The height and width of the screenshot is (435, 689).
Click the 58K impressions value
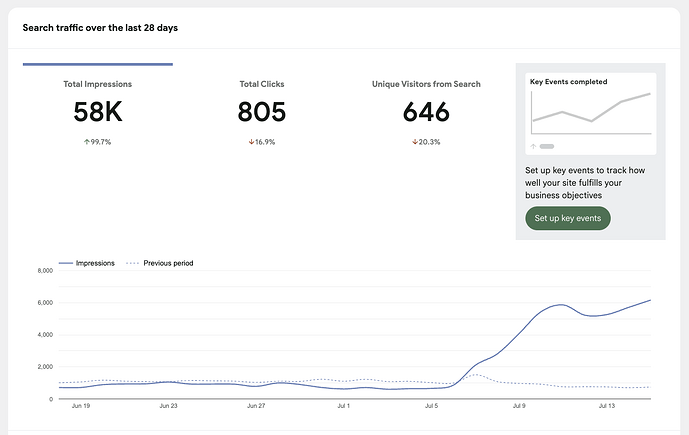[97, 112]
